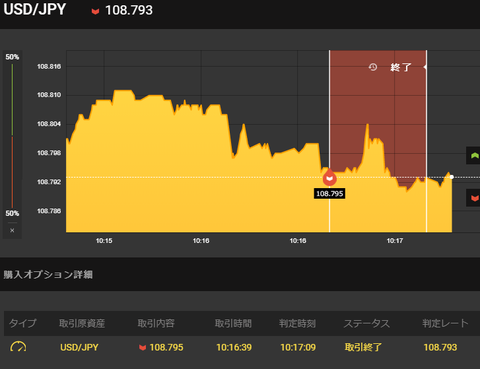Click the 108.816 price axis label
The width and height of the screenshot is (480, 369).
coord(49,66)
